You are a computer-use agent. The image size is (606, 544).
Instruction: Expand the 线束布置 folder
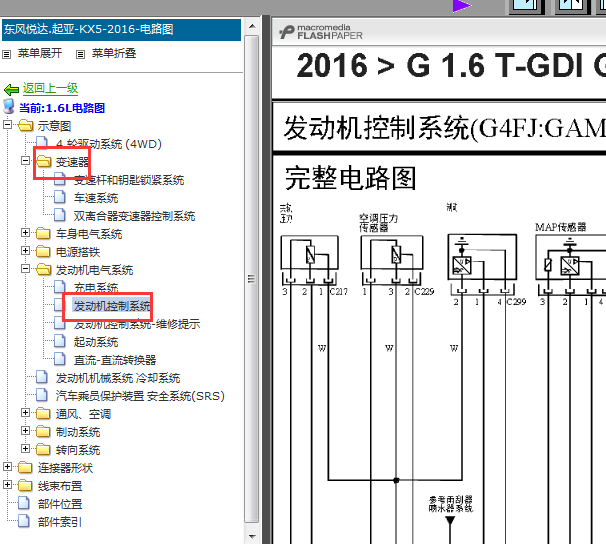click(7, 484)
